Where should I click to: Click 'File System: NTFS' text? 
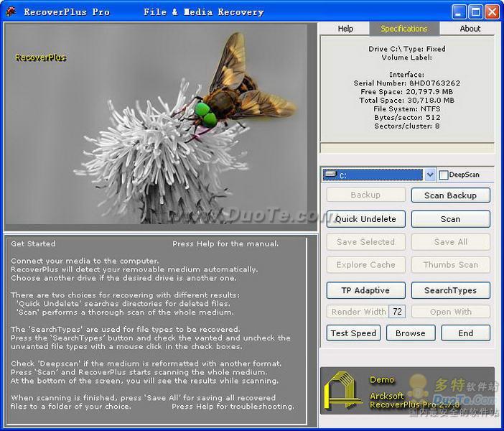pos(406,109)
